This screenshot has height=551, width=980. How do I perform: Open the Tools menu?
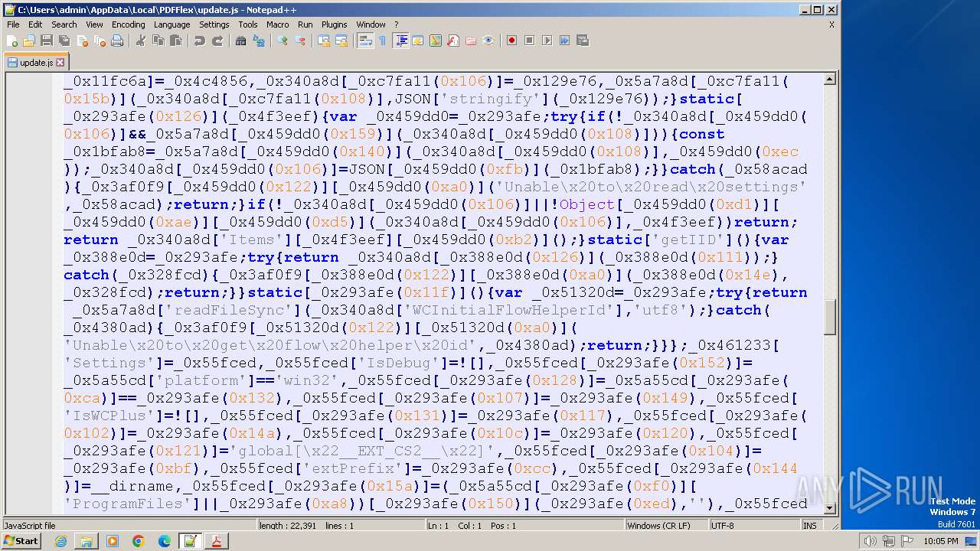248,24
